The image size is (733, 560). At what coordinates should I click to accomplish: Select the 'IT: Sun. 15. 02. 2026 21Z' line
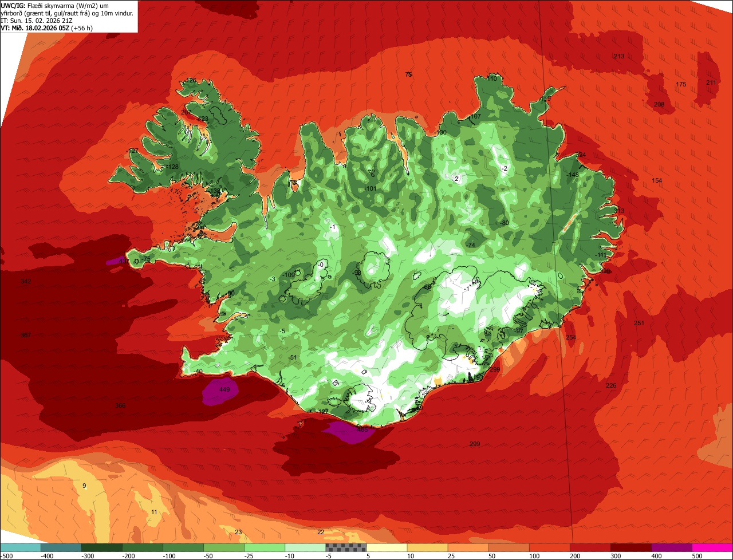37,20
